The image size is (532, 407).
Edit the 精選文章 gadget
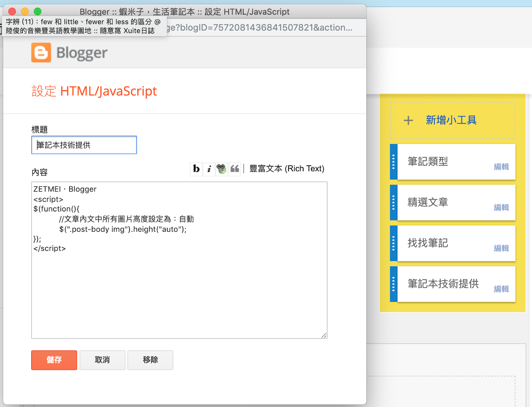501,207
